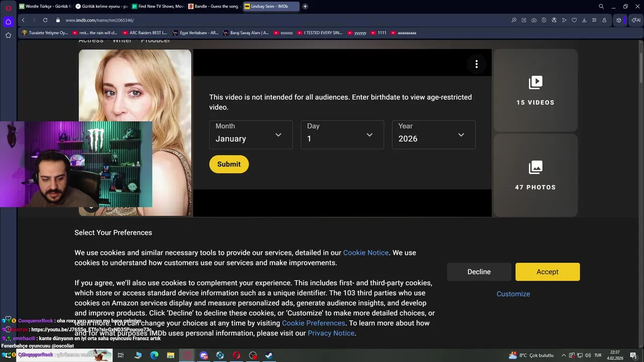Open the 1111 bookmark
The width and height of the screenshot is (644, 362).
pos(378,33)
